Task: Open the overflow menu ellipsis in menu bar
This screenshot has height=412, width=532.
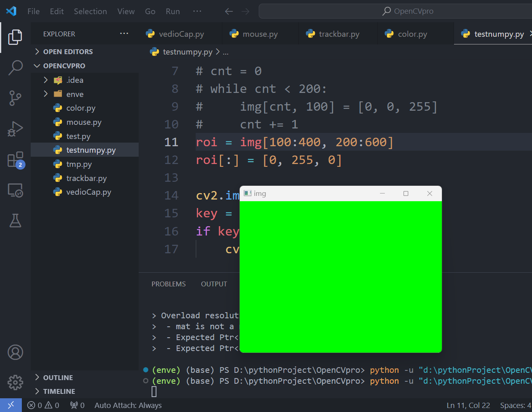Action: pos(197,11)
